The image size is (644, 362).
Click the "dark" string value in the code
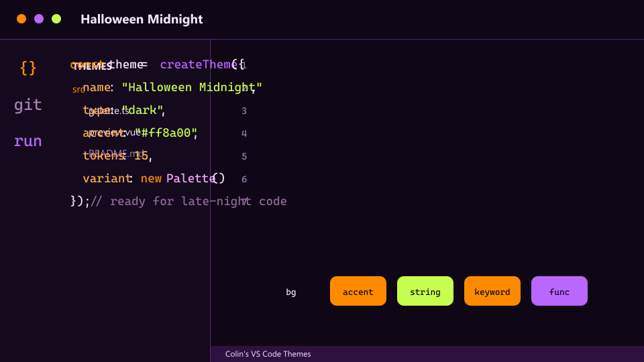pos(142,111)
